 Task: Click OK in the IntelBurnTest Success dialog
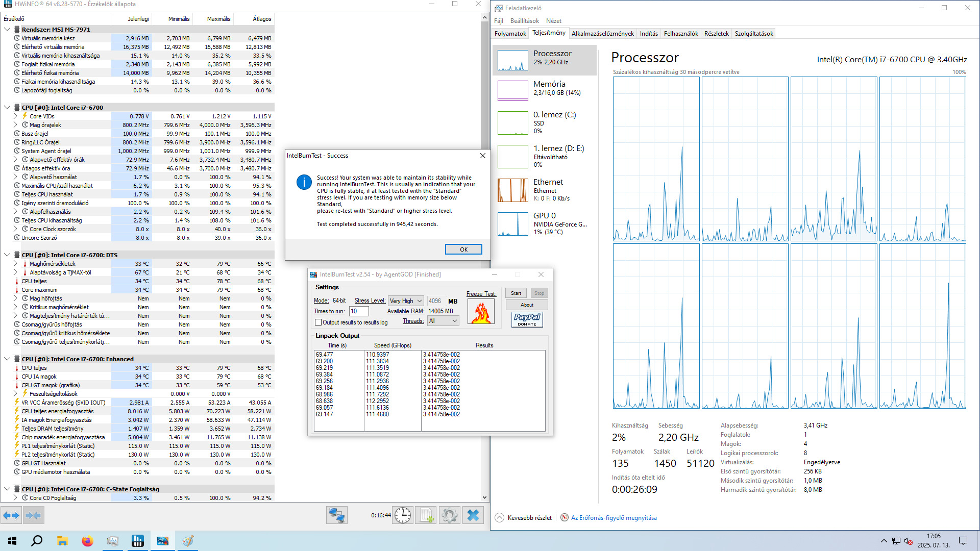(463, 249)
